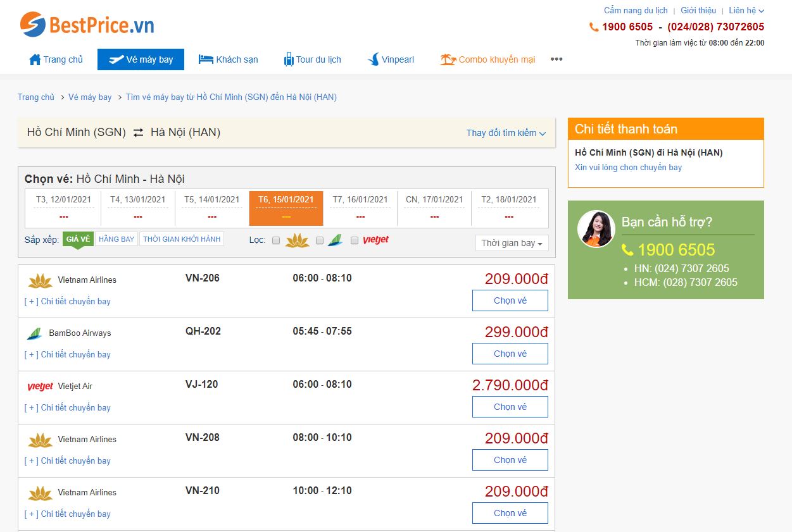
Task: Expand flight details for VN-208
Action: (x=68, y=461)
